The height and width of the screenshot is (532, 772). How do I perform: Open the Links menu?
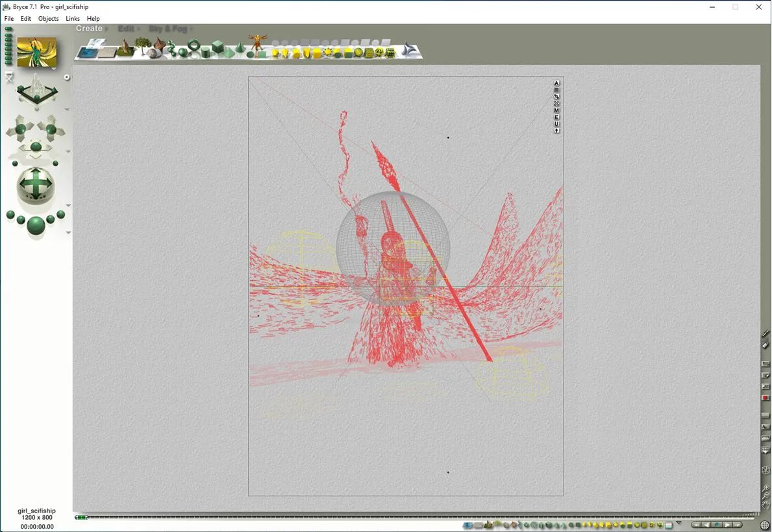point(73,19)
